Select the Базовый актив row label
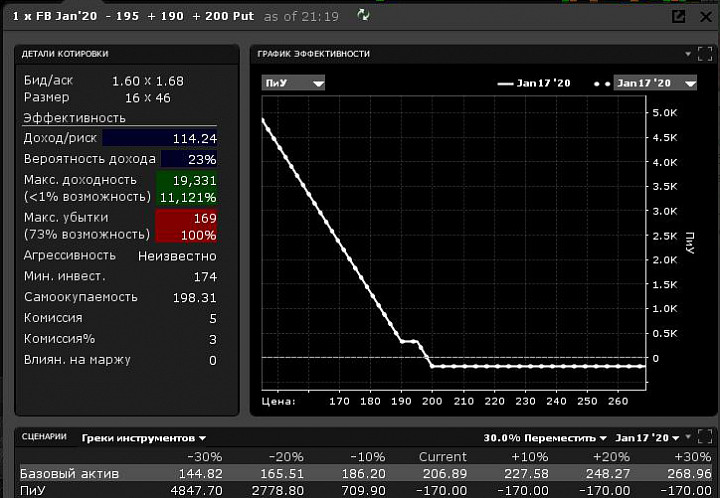720x498 pixels. pos(69,474)
